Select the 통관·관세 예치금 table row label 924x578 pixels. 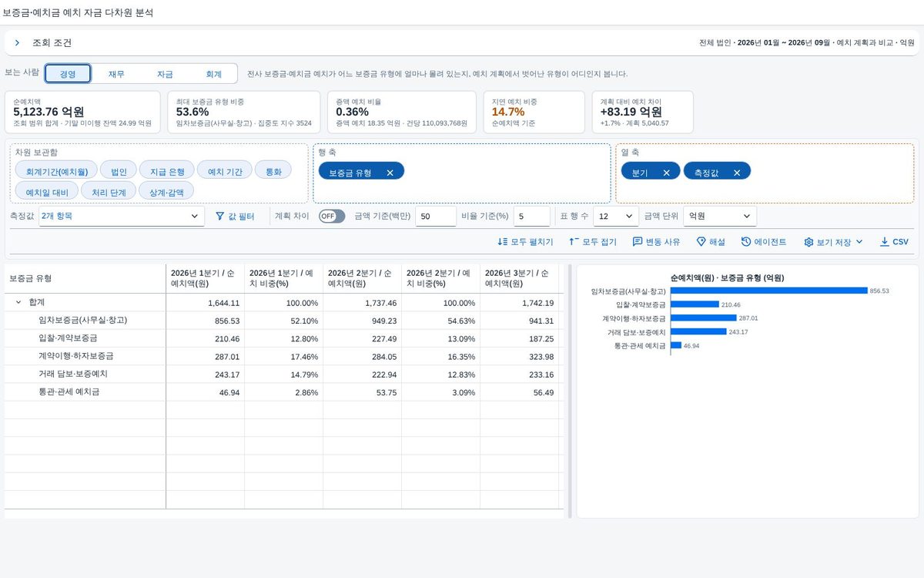point(69,392)
